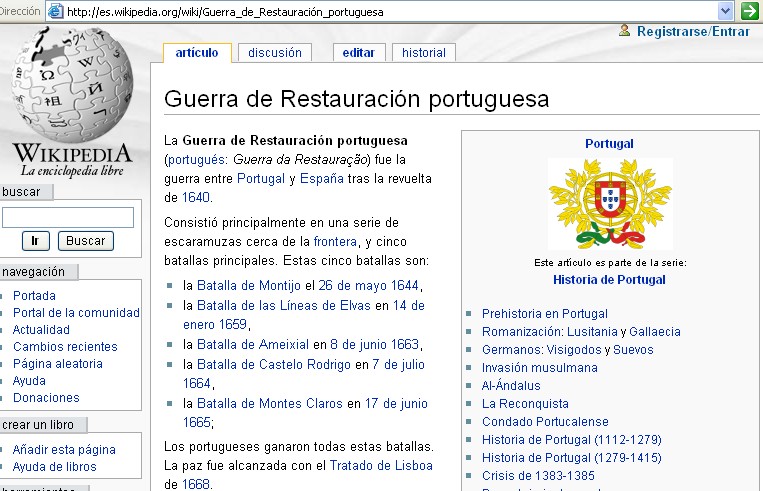This screenshot has height=491, width=763.
Task: Open the 1663 year link
Action: pos(405,345)
